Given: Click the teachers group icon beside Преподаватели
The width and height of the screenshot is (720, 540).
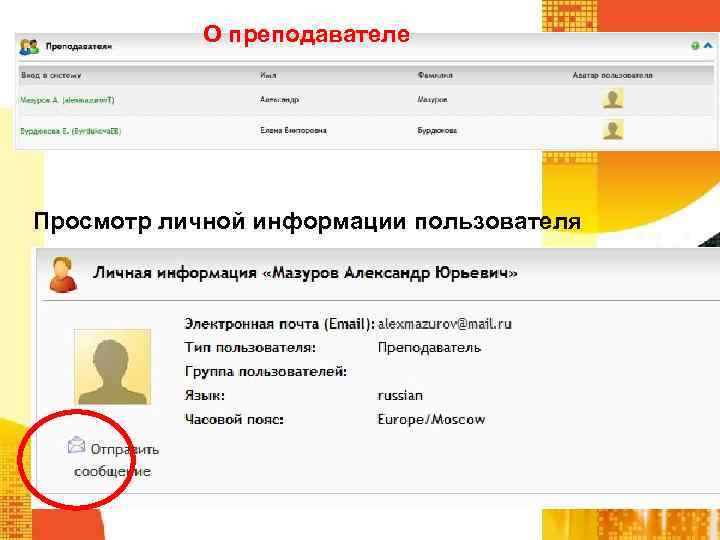Looking at the screenshot, I should (29, 47).
